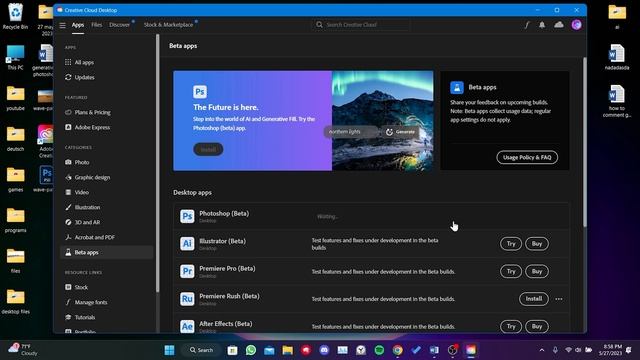Image resolution: width=640 pixels, height=360 pixels.
Task: Click Try for Premiere Pro (Beta)
Action: coord(511,271)
